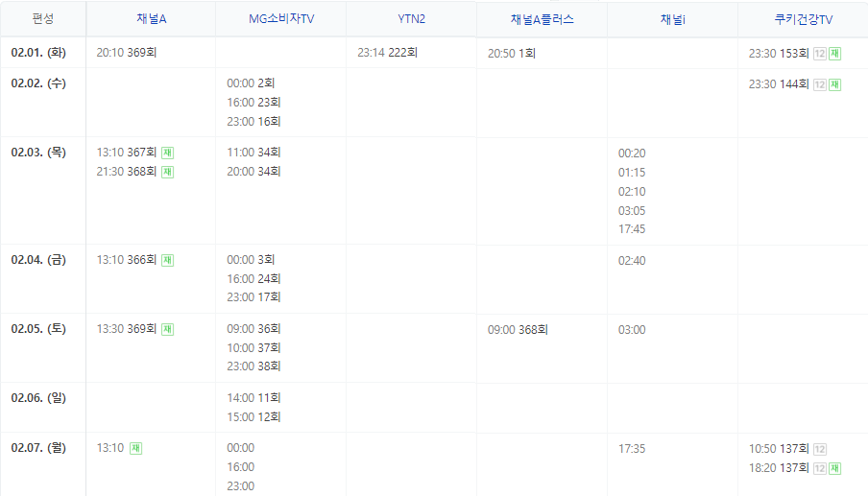Click the 00:20 time under 채널i
This screenshot has height=496, width=868.
(x=632, y=154)
